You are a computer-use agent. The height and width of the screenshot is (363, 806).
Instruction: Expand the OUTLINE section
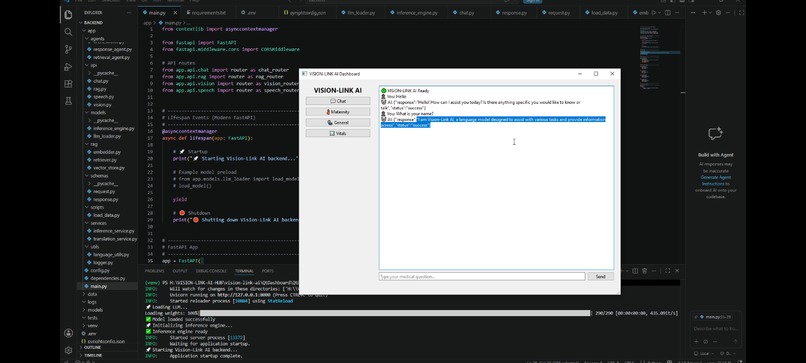tap(109, 348)
